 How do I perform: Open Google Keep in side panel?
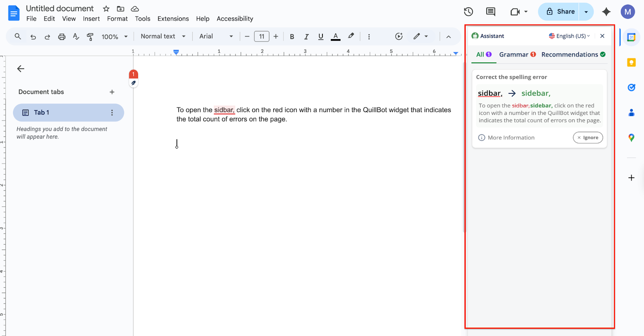coord(631,62)
